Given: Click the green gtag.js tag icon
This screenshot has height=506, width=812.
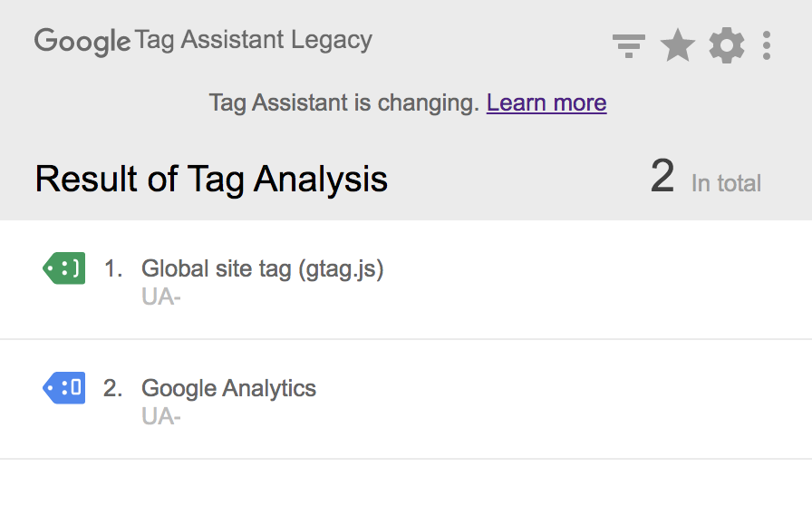Looking at the screenshot, I should tap(63, 268).
